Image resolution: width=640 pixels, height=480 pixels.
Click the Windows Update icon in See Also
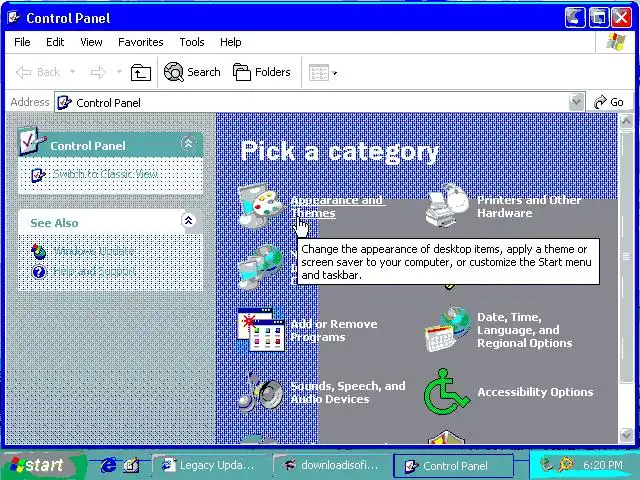point(39,251)
